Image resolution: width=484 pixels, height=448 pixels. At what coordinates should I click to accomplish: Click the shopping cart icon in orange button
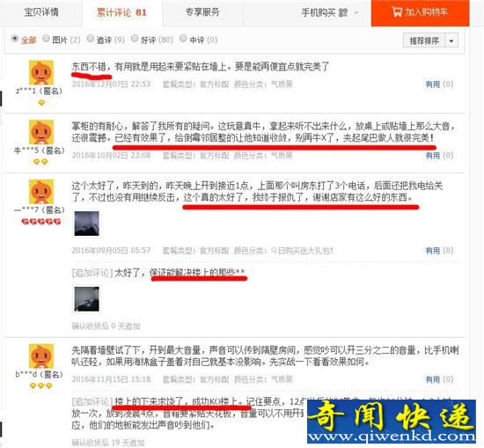[397, 12]
